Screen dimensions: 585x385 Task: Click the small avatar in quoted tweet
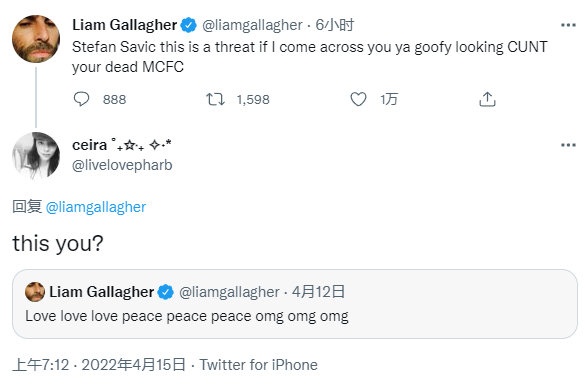point(35,292)
